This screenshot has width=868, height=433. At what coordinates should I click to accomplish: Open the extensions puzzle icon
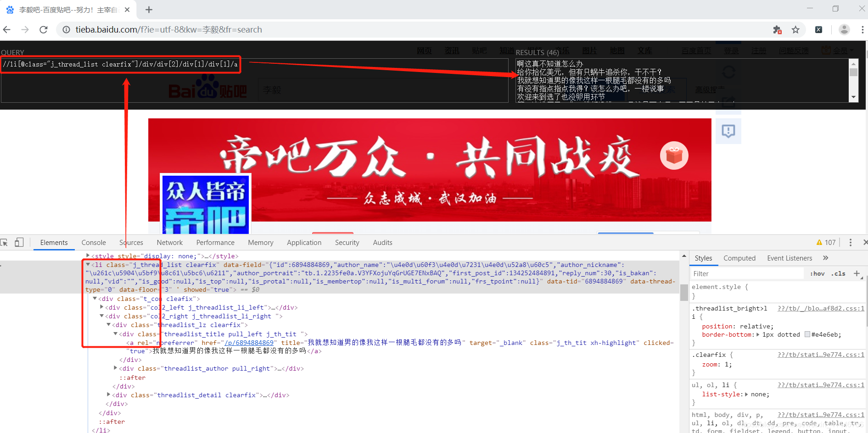tap(777, 30)
